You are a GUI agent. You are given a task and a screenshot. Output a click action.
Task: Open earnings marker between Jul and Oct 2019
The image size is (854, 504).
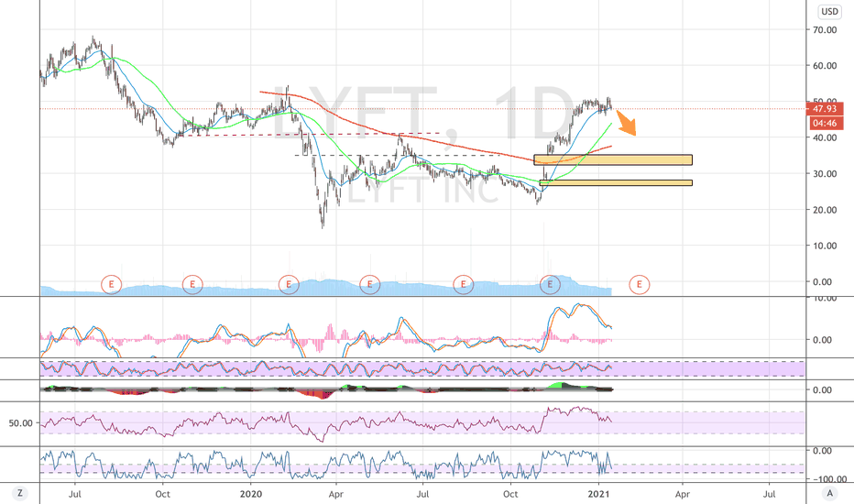point(111,284)
